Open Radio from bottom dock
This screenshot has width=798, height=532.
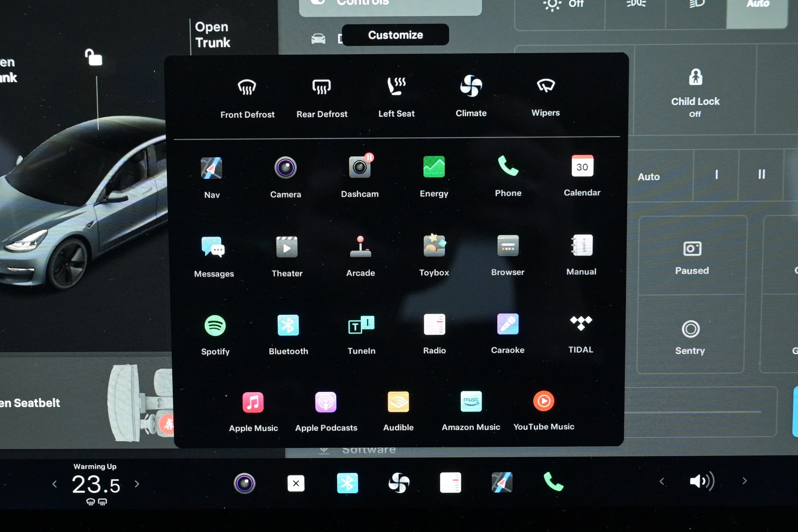point(450,483)
